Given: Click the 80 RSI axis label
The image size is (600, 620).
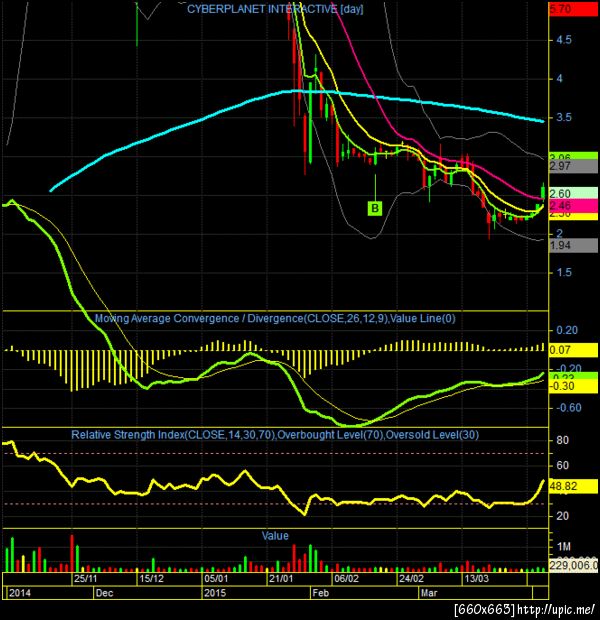Looking at the screenshot, I should click(x=562, y=440).
